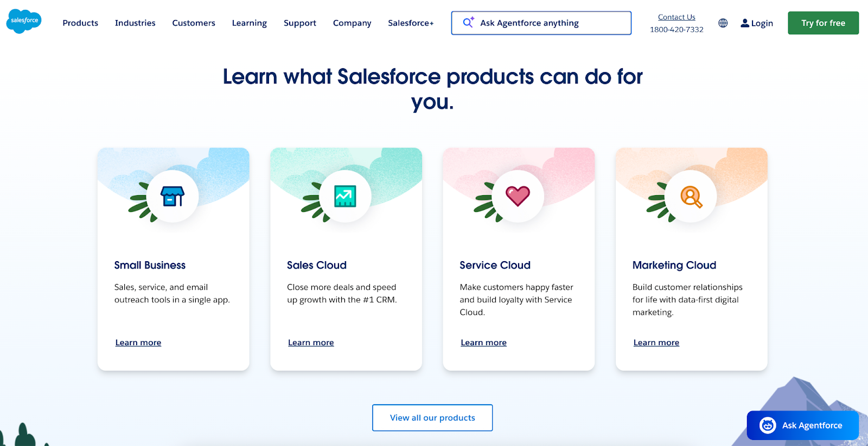Click the Login person icon
Viewport: 868px width, 446px height.
click(745, 23)
